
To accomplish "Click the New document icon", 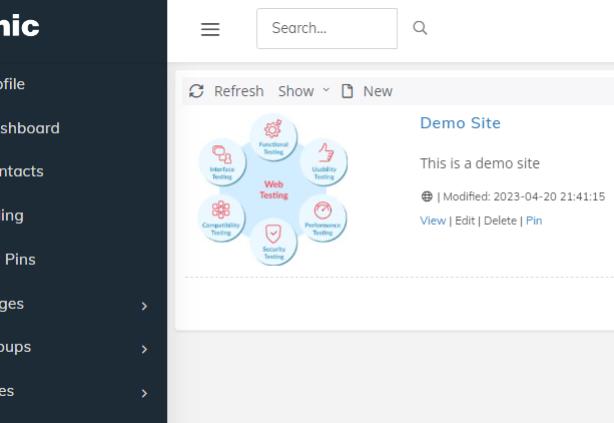I will [348, 91].
